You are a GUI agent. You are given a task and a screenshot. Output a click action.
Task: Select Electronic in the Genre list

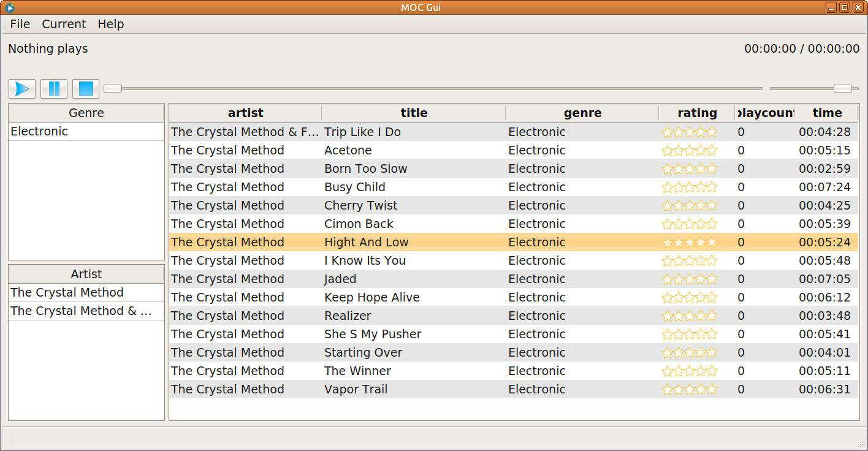[x=86, y=131]
